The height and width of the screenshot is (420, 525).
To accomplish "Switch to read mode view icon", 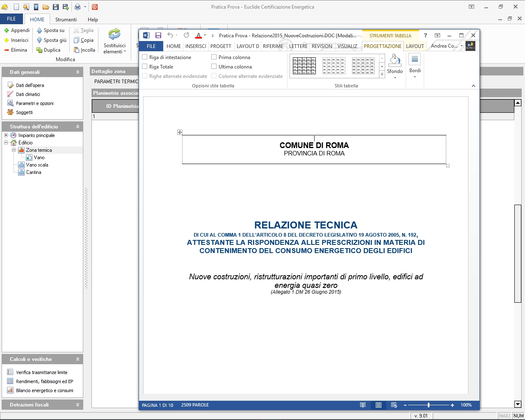I will pyautogui.click(x=363, y=405).
